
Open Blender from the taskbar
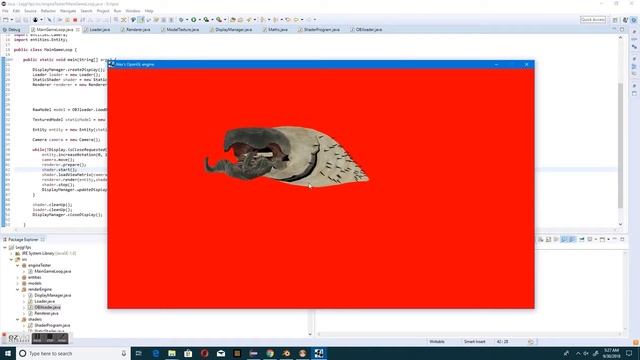tap(286, 353)
